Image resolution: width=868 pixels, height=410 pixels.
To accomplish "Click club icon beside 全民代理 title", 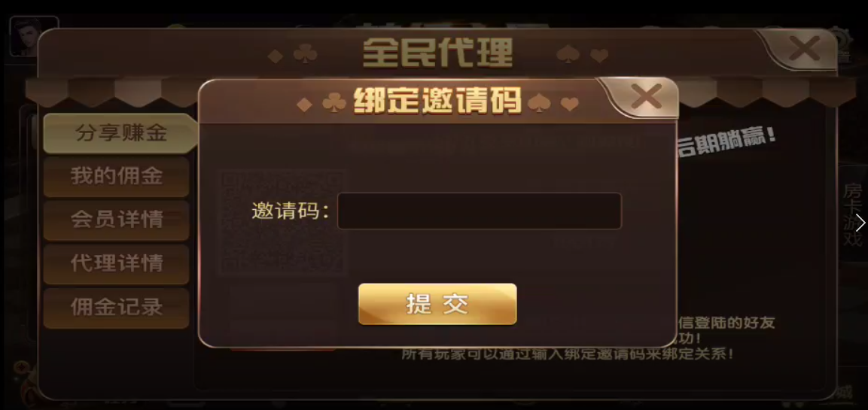I will [305, 54].
